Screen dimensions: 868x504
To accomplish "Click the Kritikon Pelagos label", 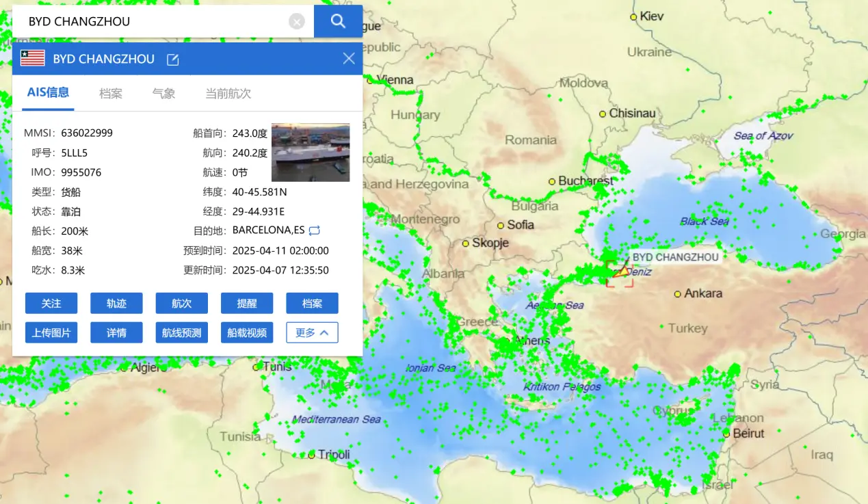I will coord(562,387).
